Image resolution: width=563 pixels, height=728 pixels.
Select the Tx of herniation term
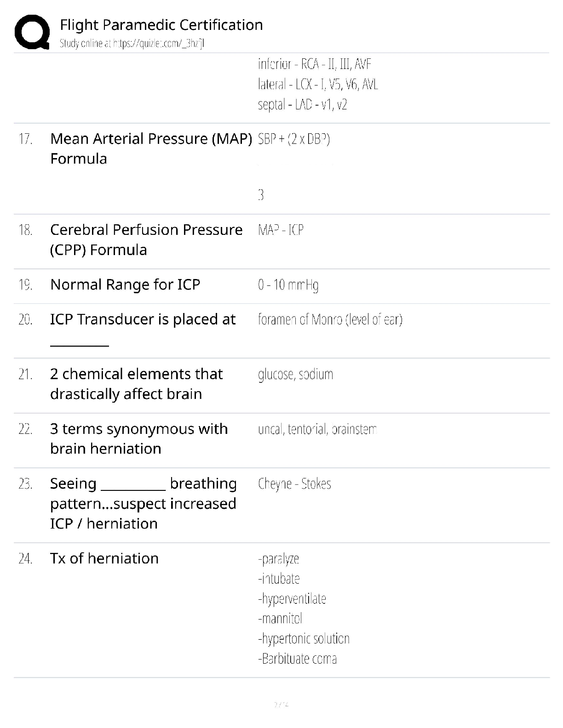coord(104,558)
